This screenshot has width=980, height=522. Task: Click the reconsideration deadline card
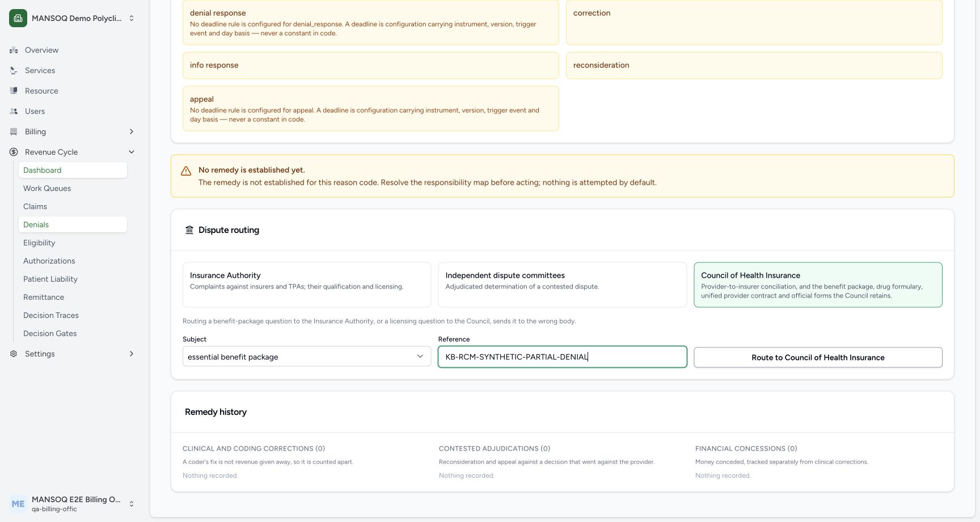tap(754, 65)
